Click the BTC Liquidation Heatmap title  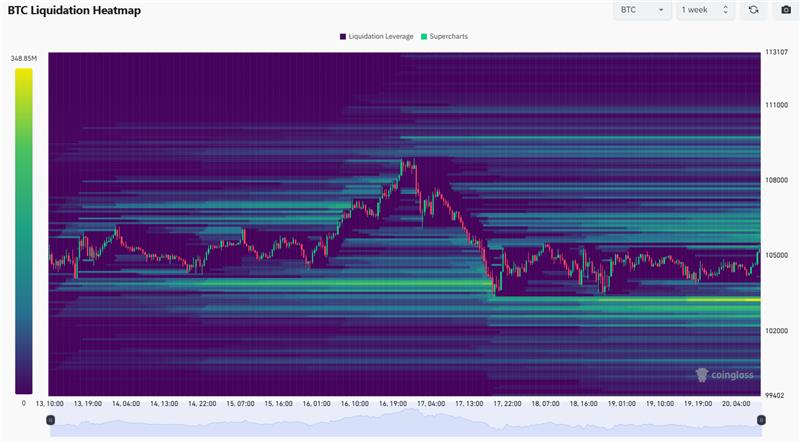point(74,10)
